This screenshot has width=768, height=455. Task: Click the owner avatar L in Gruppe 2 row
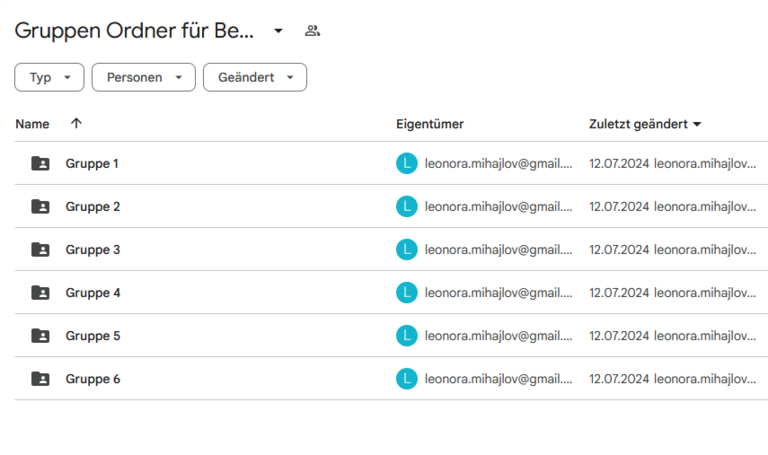pyautogui.click(x=407, y=206)
